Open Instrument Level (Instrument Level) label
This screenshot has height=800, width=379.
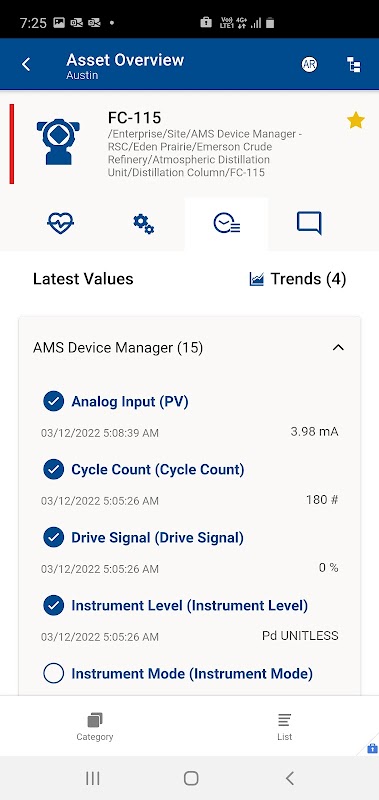click(190, 606)
